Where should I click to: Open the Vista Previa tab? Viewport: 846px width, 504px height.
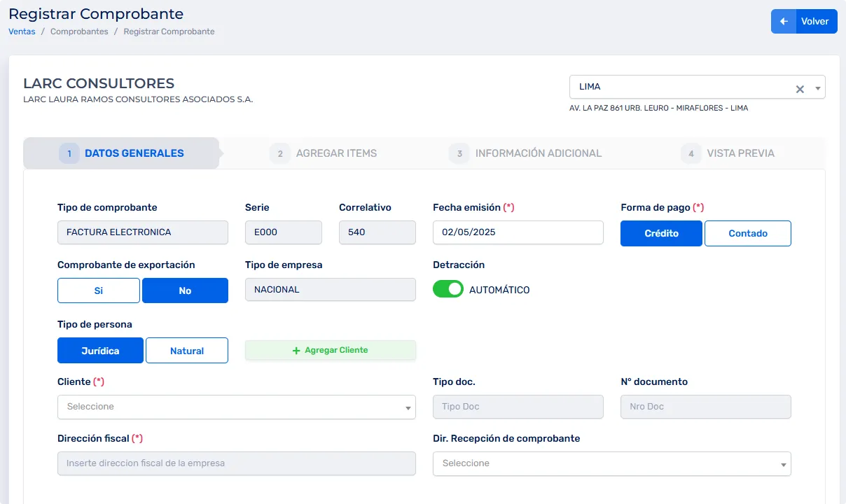[740, 153]
